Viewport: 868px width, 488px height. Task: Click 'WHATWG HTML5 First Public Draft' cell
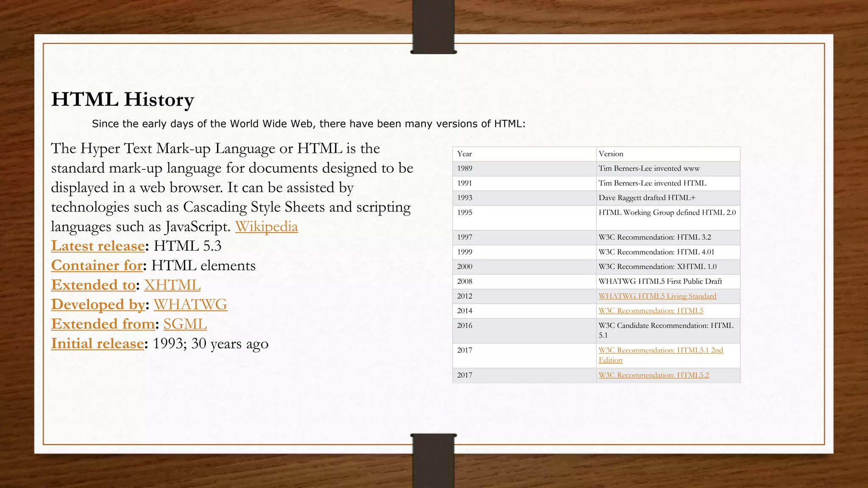pos(668,282)
